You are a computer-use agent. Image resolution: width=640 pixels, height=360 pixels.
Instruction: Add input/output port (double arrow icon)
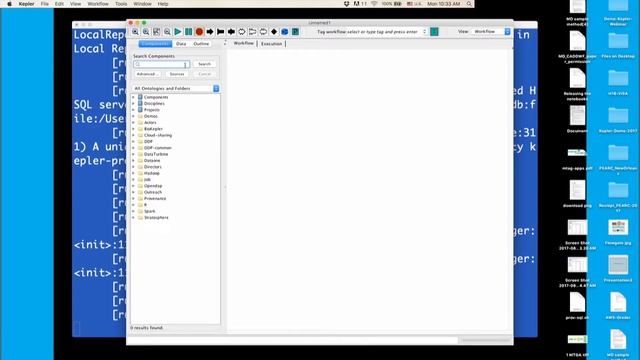pos(231,32)
